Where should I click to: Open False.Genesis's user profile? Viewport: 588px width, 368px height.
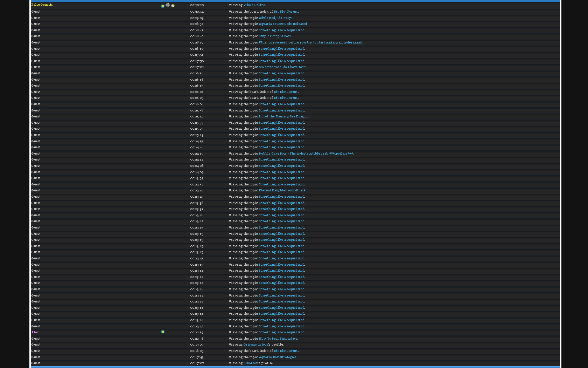click(x=42, y=5)
